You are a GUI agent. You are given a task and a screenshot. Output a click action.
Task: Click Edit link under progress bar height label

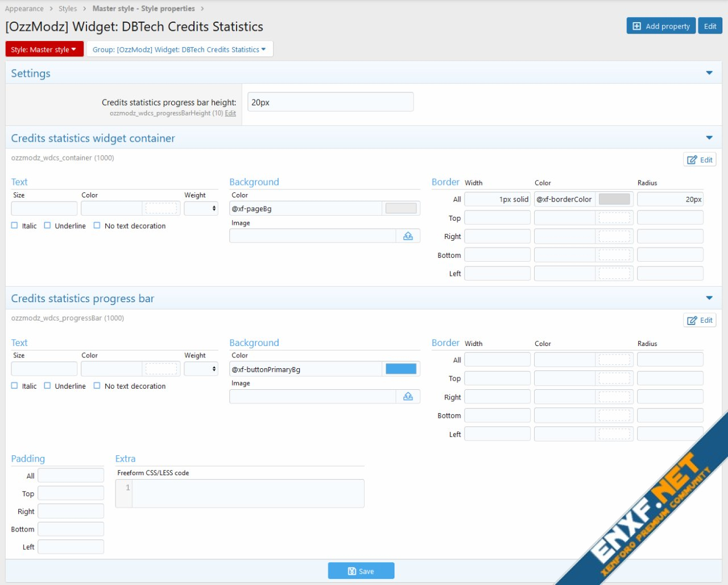(x=230, y=113)
